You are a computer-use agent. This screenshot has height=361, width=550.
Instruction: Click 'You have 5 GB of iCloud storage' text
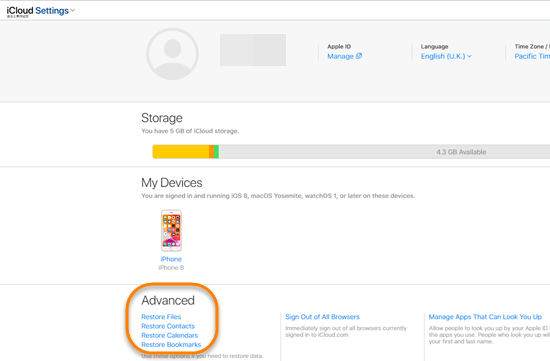pyautogui.click(x=190, y=131)
